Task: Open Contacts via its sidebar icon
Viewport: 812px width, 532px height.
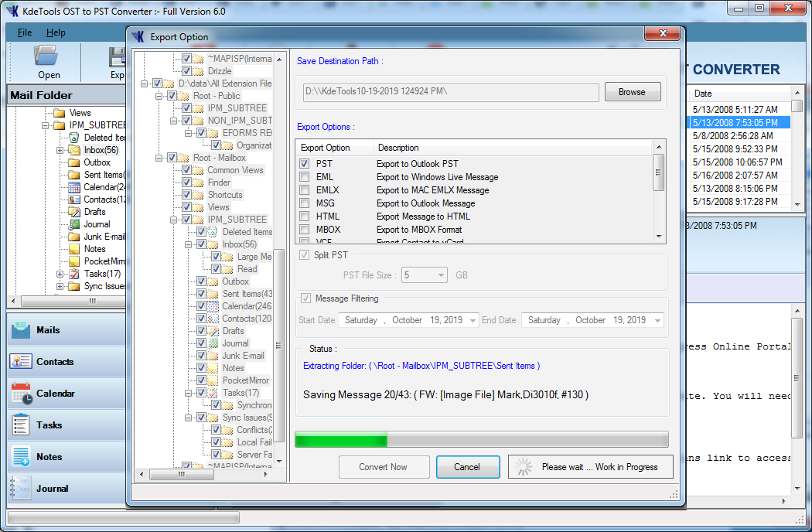Action: pyautogui.click(x=22, y=362)
